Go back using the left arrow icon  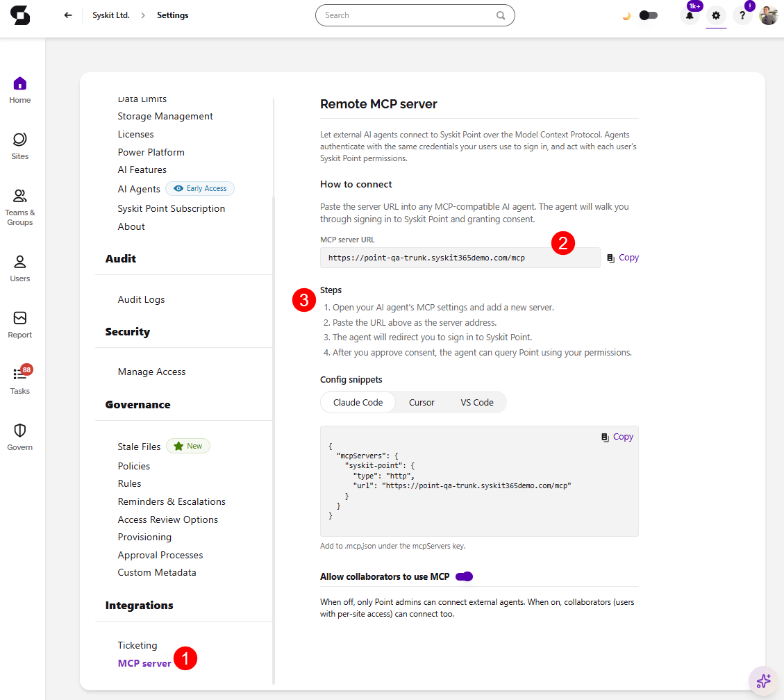(68, 15)
